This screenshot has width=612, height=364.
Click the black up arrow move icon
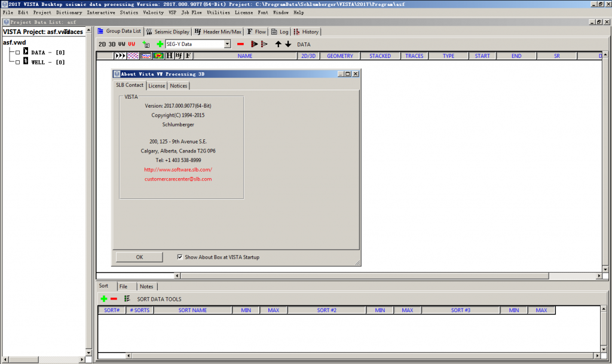pyautogui.click(x=278, y=44)
